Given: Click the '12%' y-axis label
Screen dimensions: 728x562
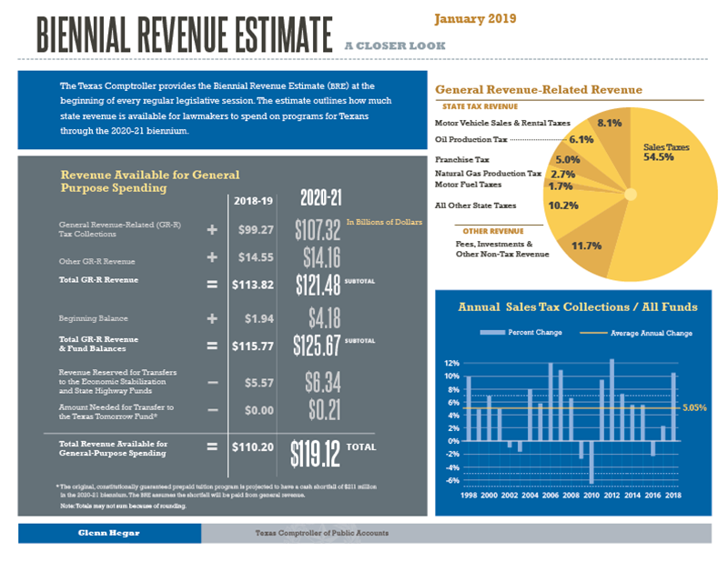Looking at the screenshot, I should [452, 364].
